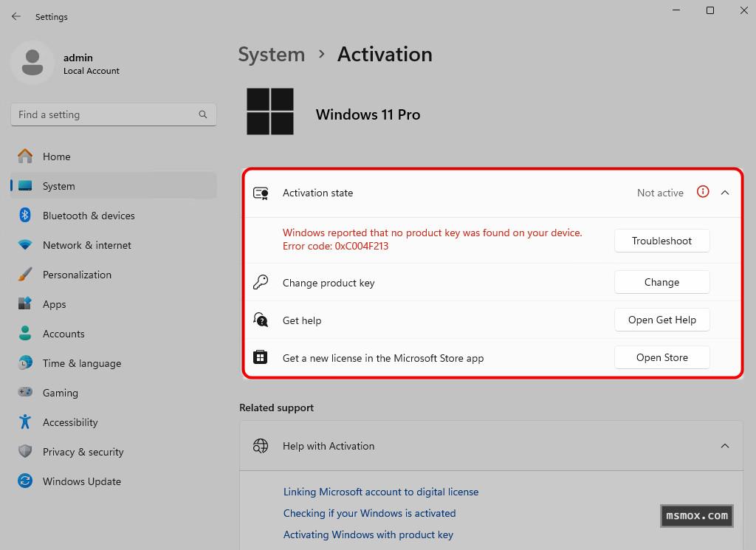
Task: Click the Windows Update sync icon
Action: (x=25, y=481)
